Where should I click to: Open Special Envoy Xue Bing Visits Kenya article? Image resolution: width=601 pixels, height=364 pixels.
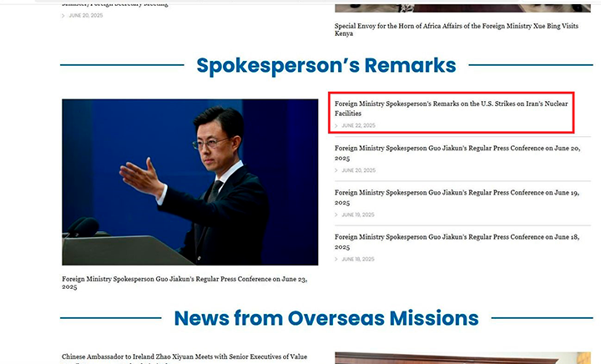tap(457, 29)
